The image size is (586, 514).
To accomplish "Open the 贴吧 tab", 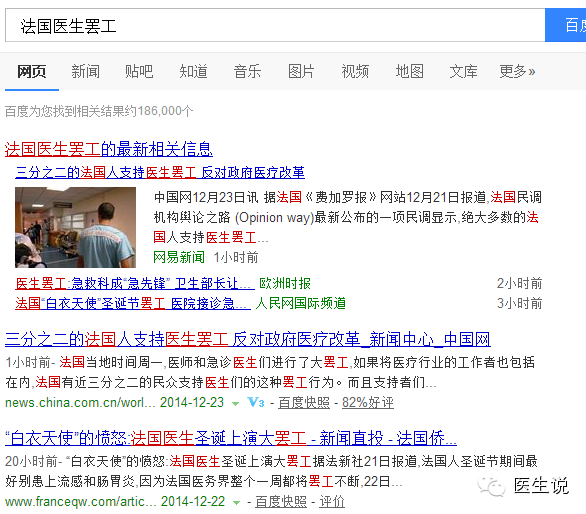I will pyautogui.click(x=139, y=71).
